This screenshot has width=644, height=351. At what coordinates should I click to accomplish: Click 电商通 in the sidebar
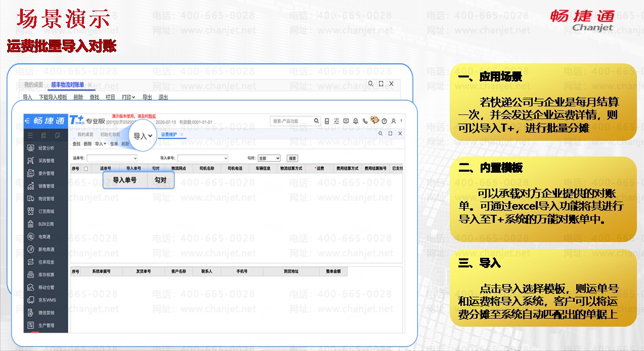pos(39,237)
